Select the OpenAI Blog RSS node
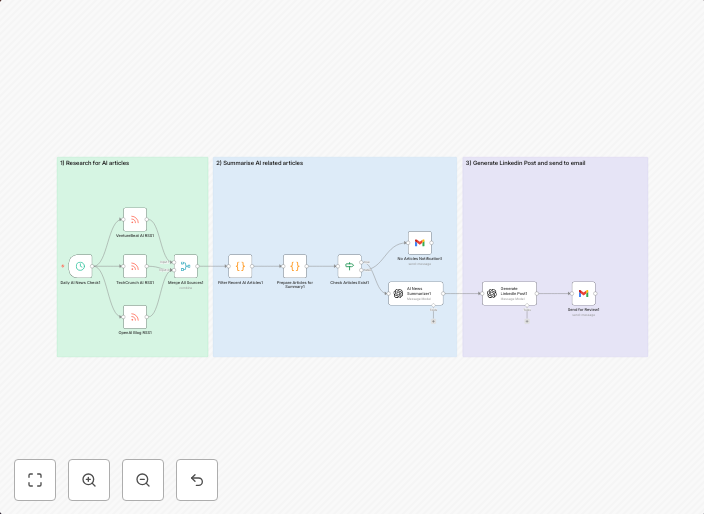 (x=135, y=317)
